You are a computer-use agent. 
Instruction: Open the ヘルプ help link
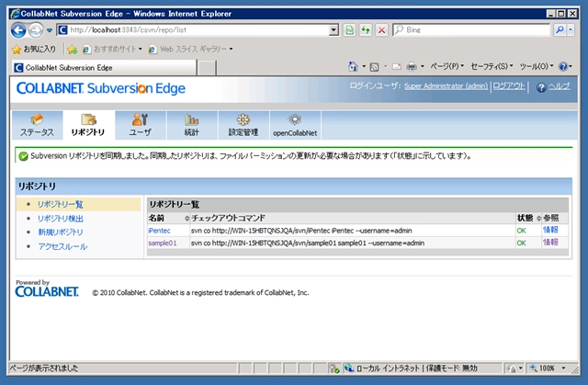click(560, 86)
